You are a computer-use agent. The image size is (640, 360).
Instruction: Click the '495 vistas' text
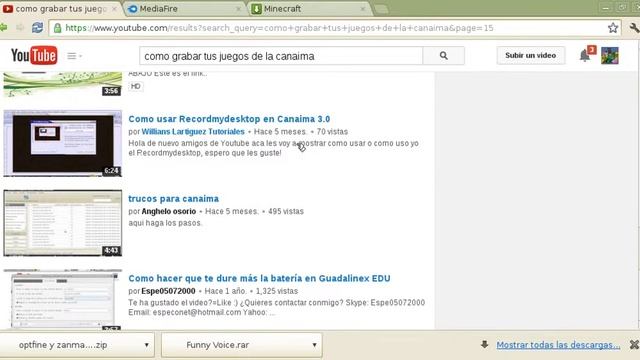coord(286,211)
